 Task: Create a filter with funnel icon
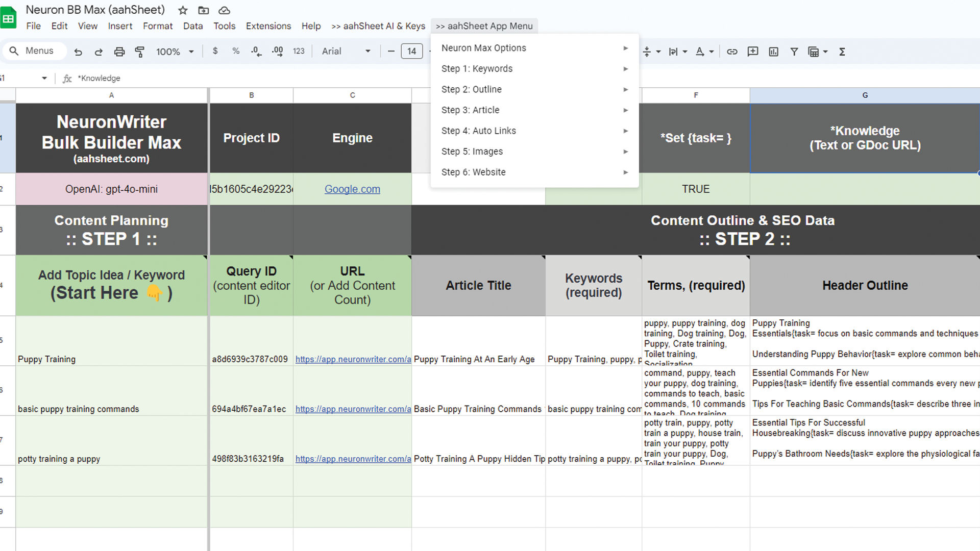pos(794,52)
